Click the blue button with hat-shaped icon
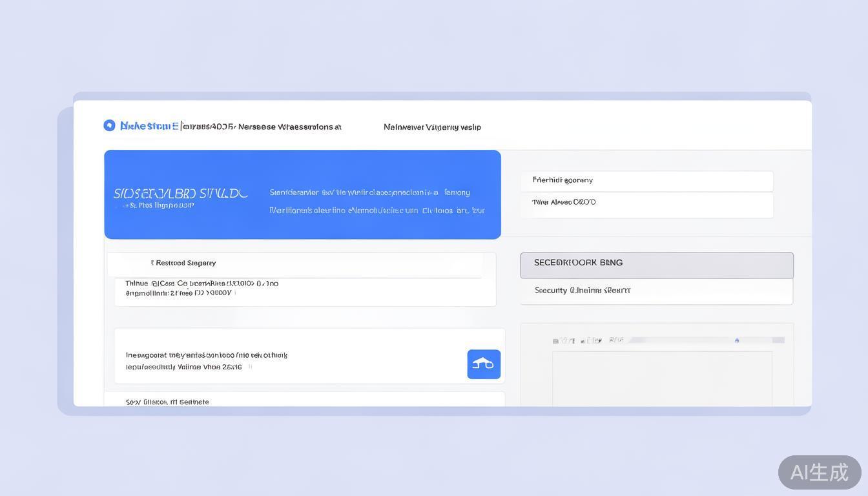The width and height of the screenshot is (868, 496). pos(484,364)
